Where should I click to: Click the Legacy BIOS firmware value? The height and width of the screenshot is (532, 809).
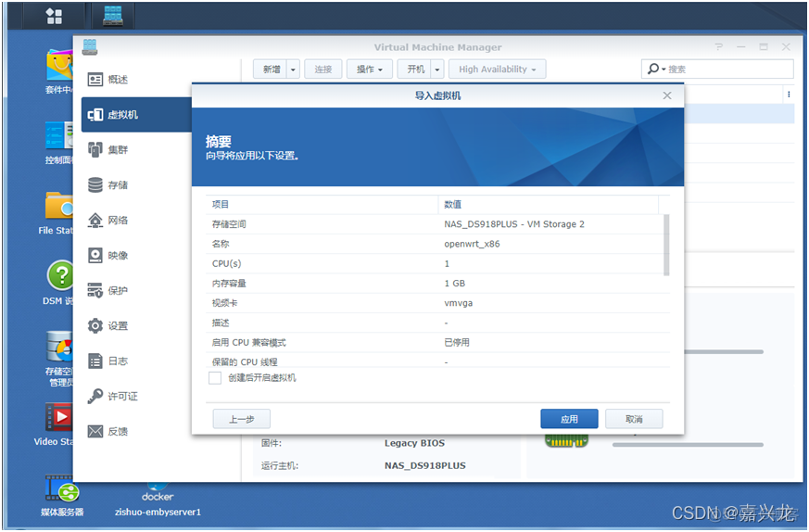[x=414, y=443]
